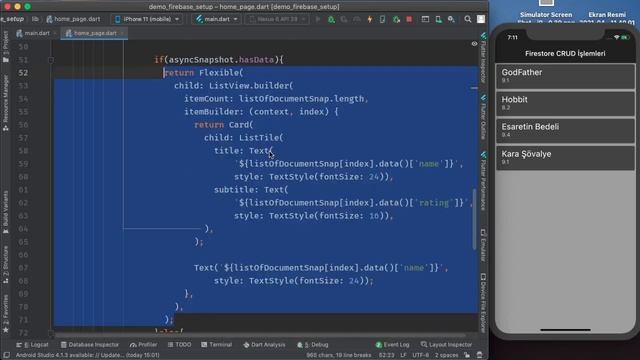Viewport: 640px width, 360px height.
Task: Click the lib breadcrumb
Action: (36, 19)
